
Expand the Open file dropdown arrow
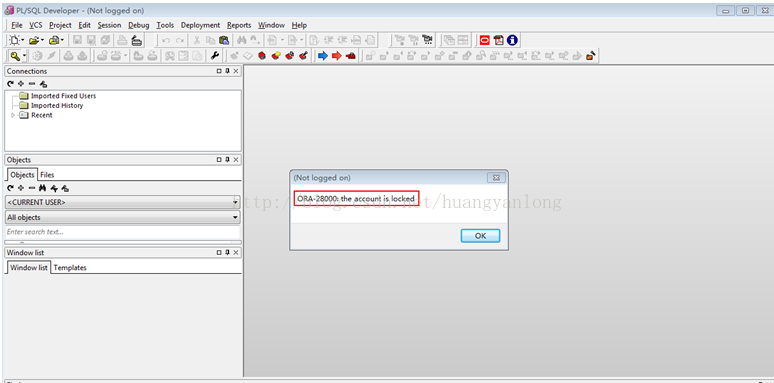coord(42,40)
